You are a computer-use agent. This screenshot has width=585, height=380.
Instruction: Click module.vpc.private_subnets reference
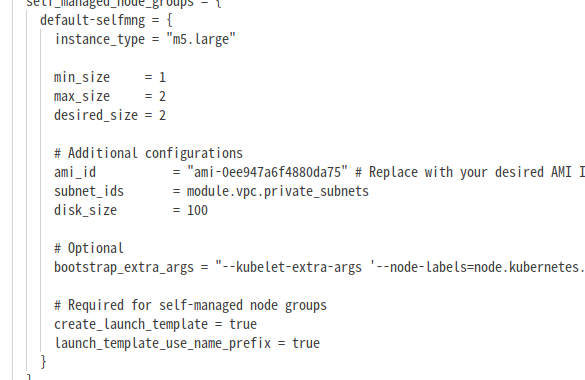[278, 191]
